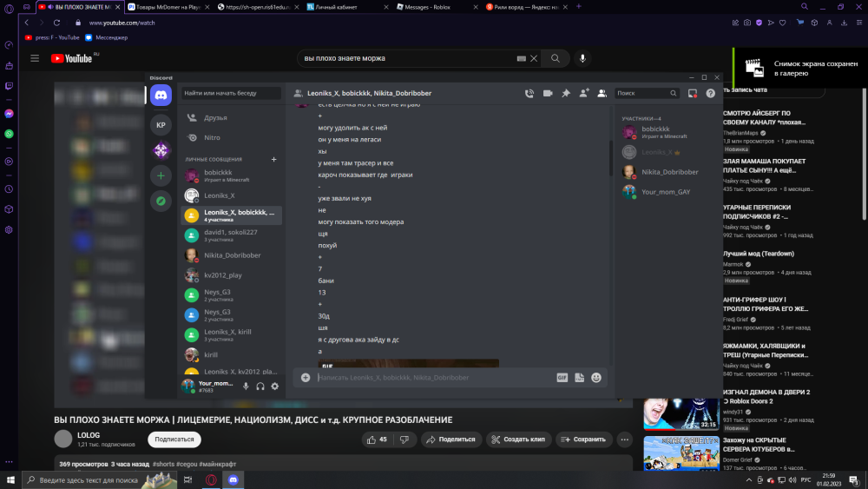This screenshot has height=489, width=868.
Task: Toggle the Discord member list panel
Action: pyautogui.click(x=602, y=94)
